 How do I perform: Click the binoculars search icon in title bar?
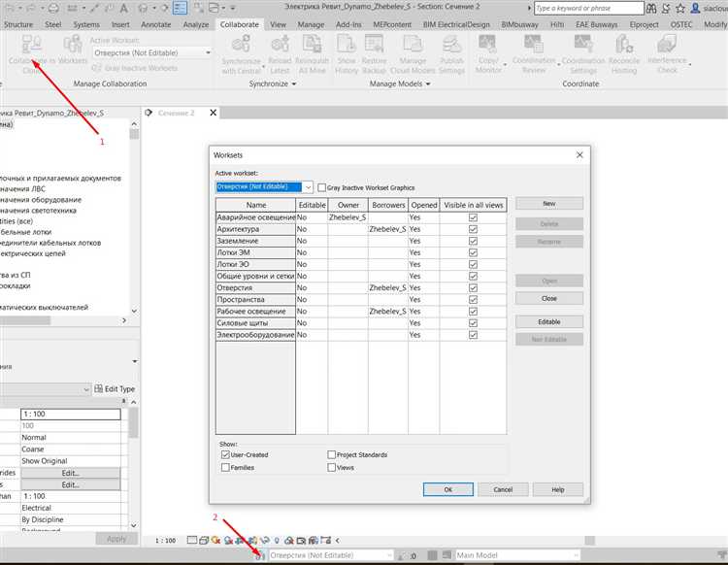pos(651,8)
